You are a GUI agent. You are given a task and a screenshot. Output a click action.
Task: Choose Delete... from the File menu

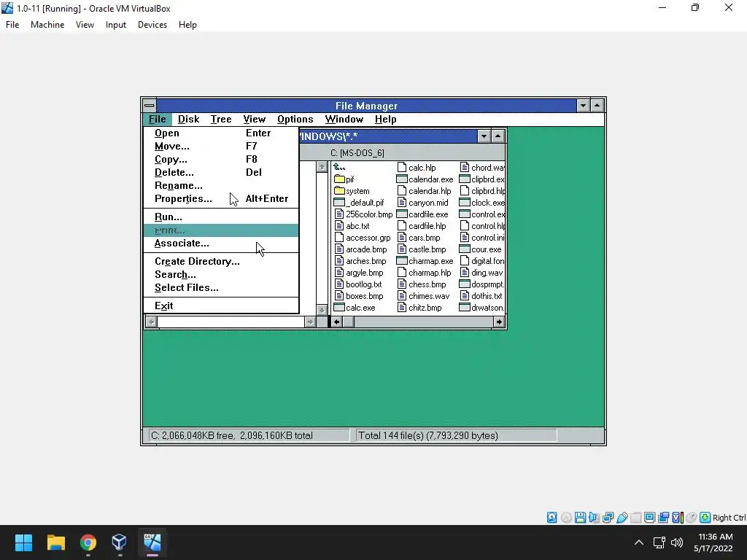coord(221,172)
